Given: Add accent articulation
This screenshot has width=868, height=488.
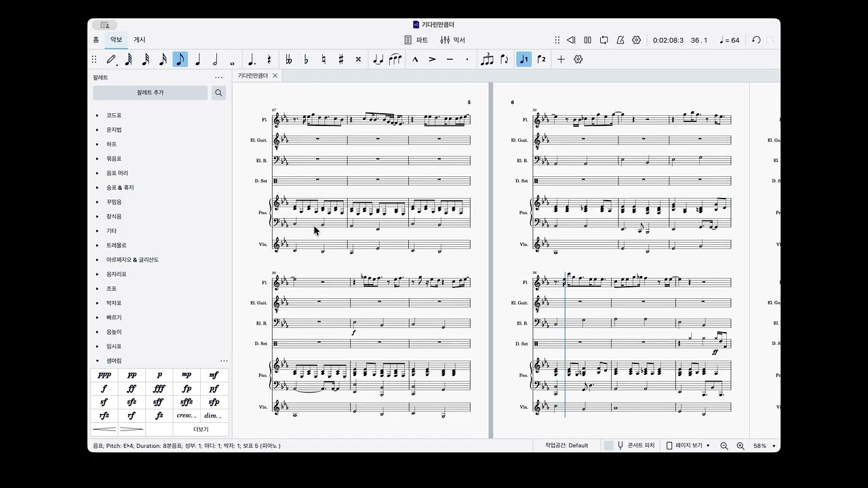Looking at the screenshot, I should (x=433, y=60).
